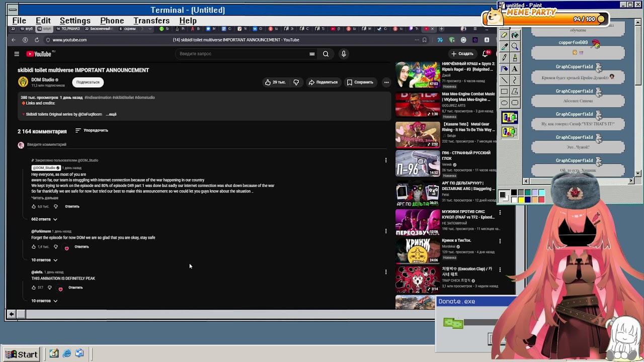Choose the Ellipse shape tool

504,103
